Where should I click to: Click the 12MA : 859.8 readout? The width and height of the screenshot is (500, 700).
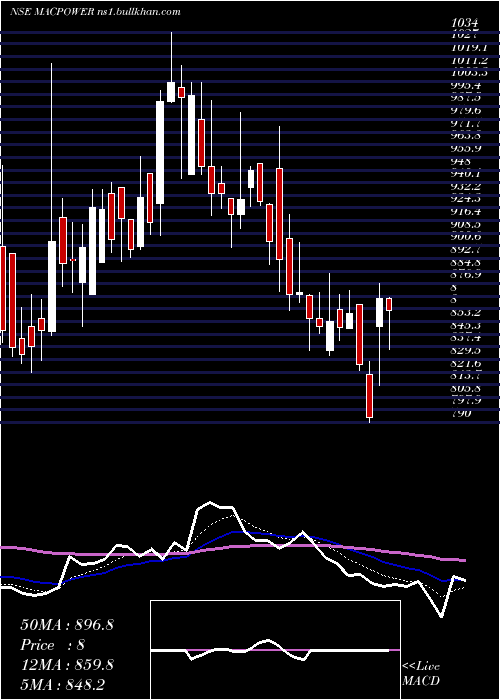point(67,665)
